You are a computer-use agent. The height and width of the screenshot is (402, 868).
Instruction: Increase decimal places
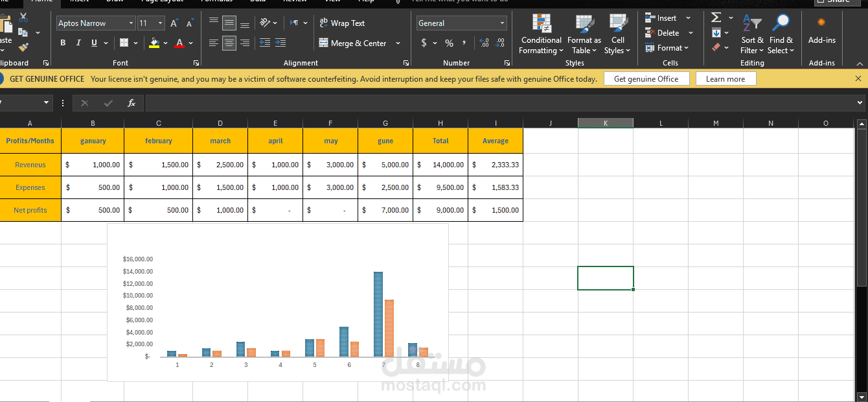485,43
